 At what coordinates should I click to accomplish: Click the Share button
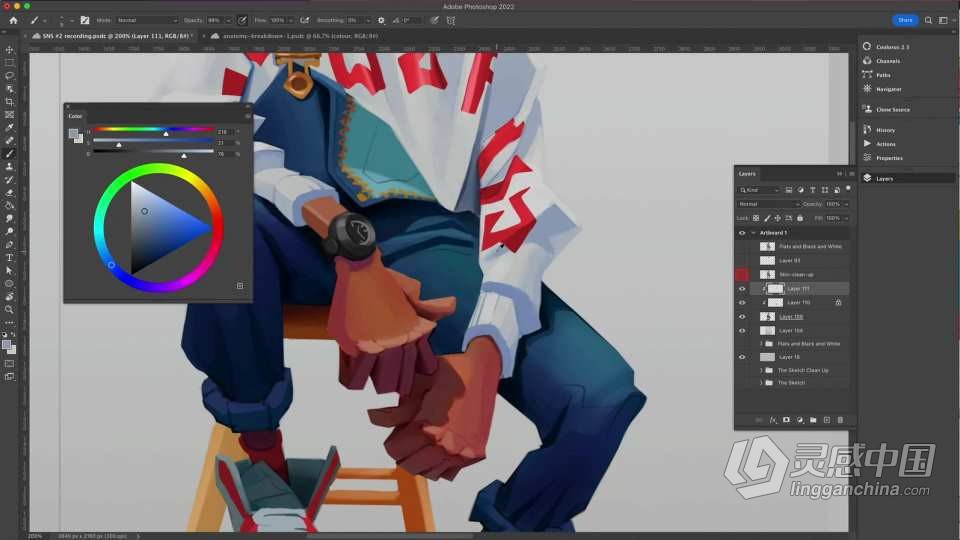pyautogui.click(x=905, y=20)
